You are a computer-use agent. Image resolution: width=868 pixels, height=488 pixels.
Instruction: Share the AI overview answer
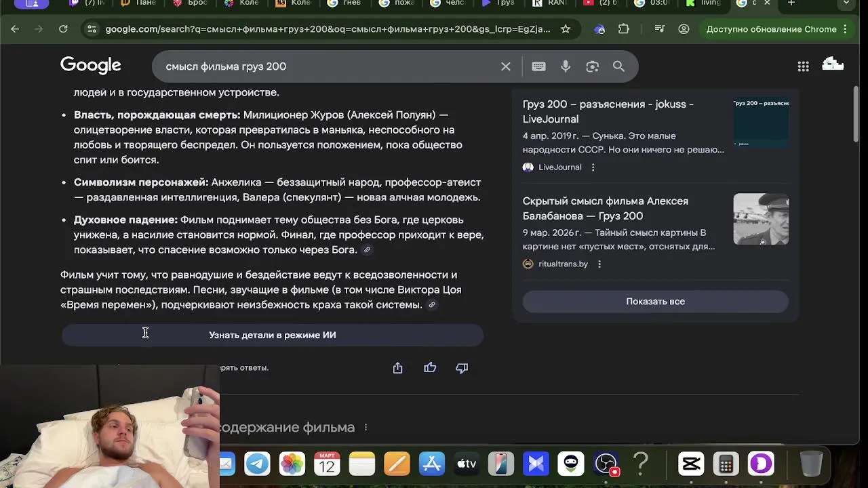[397, 368]
